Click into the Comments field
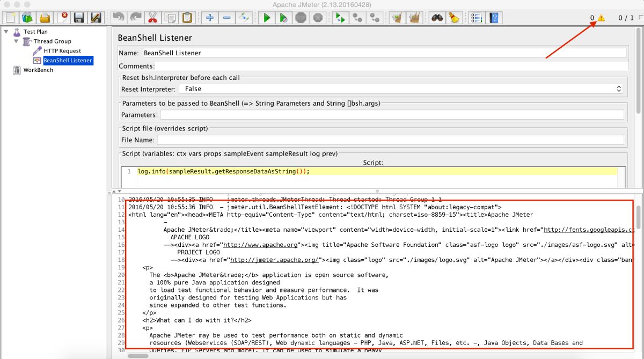This screenshot has height=359, width=644. tap(392, 66)
